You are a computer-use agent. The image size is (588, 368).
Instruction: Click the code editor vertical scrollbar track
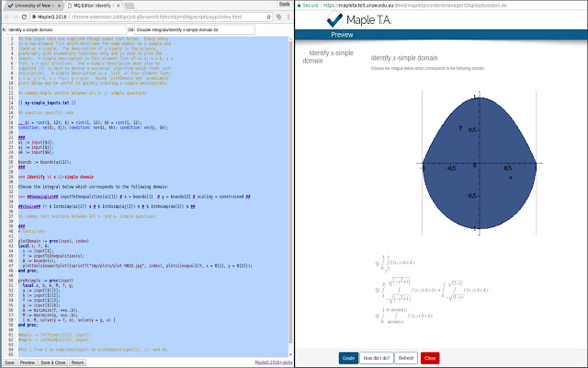coord(290,196)
